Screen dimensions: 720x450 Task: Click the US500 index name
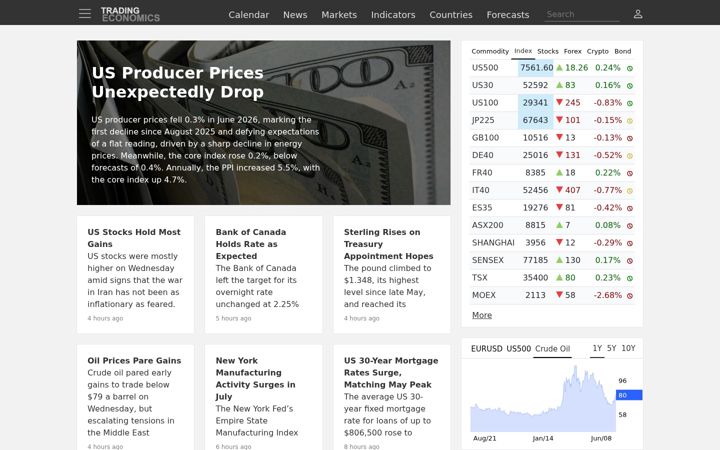pos(485,68)
